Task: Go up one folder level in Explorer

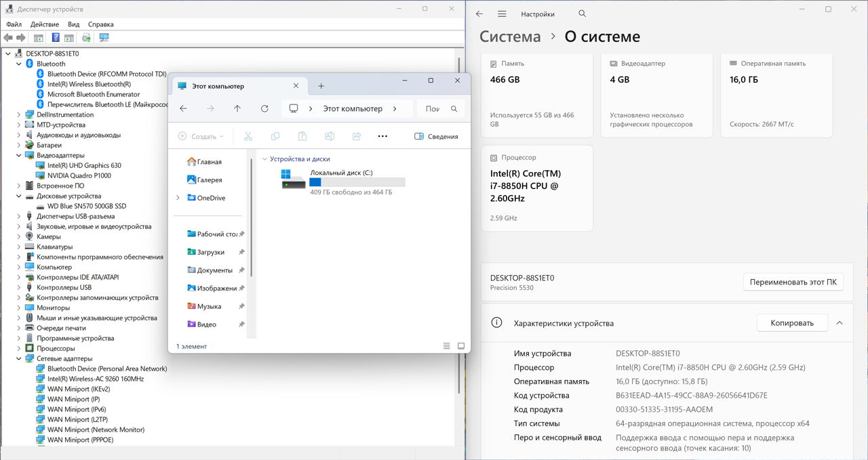Action: pos(237,108)
